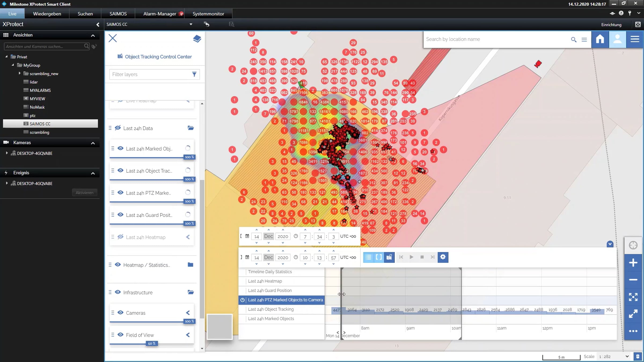Image resolution: width=644 pixels, height=362 pixels.
Task: Show the Last 24h Heatmap layer
Action: pos(120,237)
